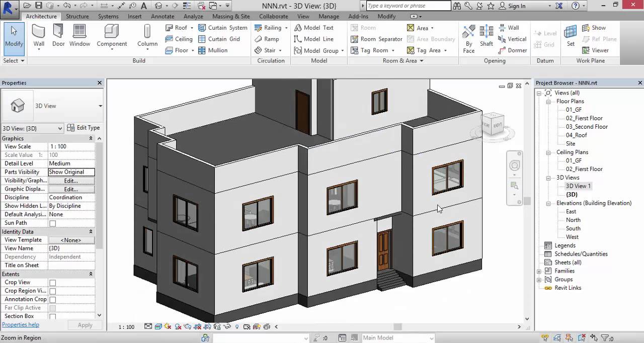Viewport: 644px width, 343px height.
Task: Choose the Window tool in ribbon
Action: click(x=79, y=36)
